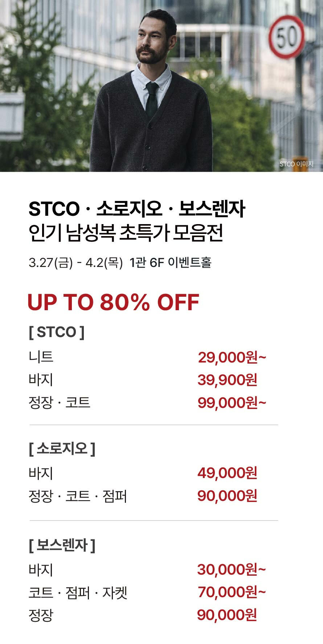Click the 30,000원~ price under 보스렌자

(x=232, y=570)
